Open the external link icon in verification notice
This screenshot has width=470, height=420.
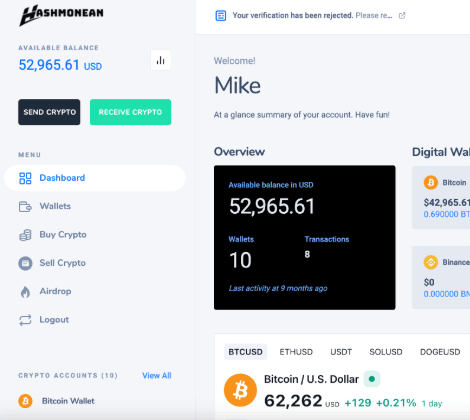pyautogui.click(x=402, y=16)
